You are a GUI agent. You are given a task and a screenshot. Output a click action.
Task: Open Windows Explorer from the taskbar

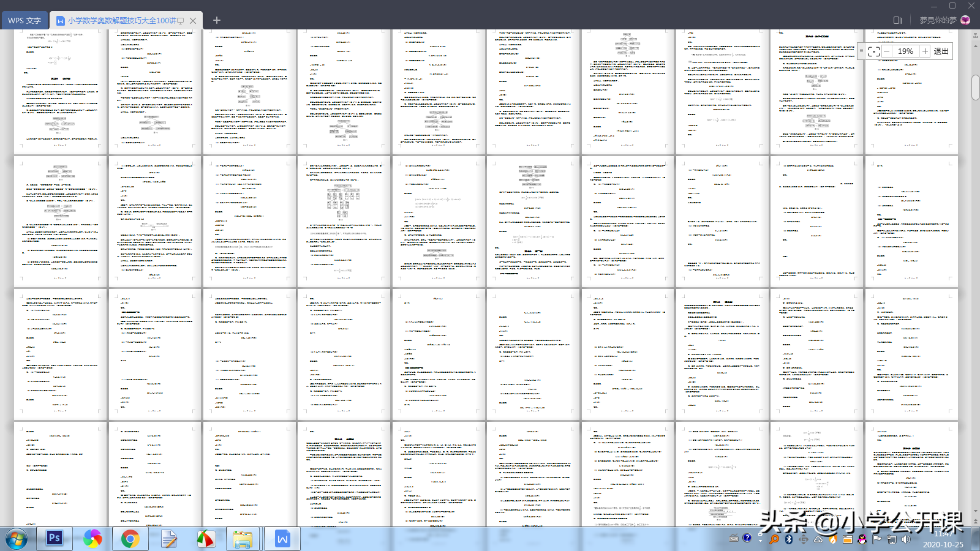pyautogui.click(x=243, y=539)
